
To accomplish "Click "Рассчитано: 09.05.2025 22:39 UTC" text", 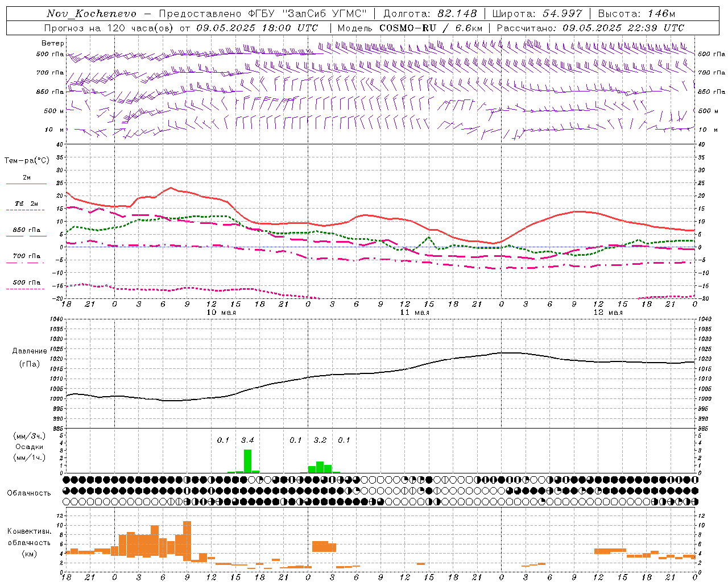I will pos(590,28).
